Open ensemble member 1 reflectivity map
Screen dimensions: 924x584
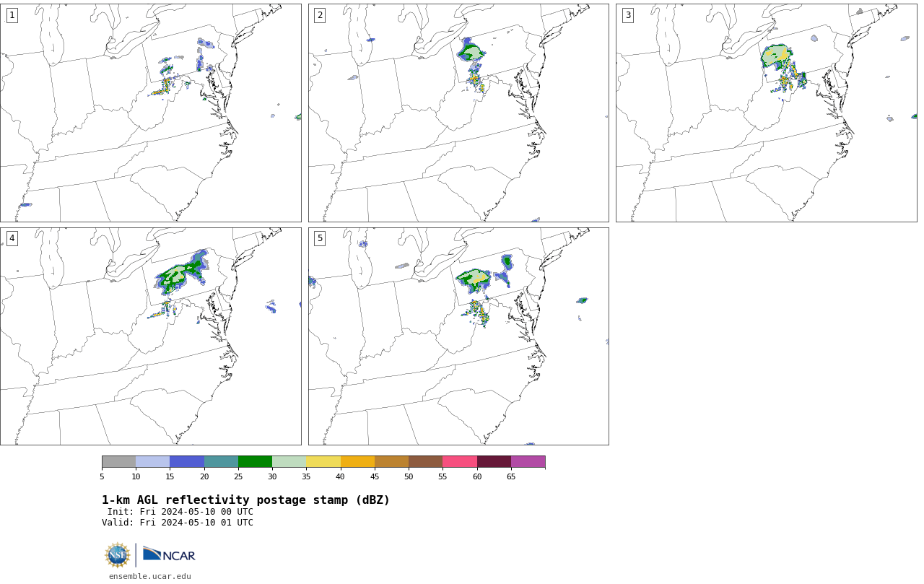point(150,113)
